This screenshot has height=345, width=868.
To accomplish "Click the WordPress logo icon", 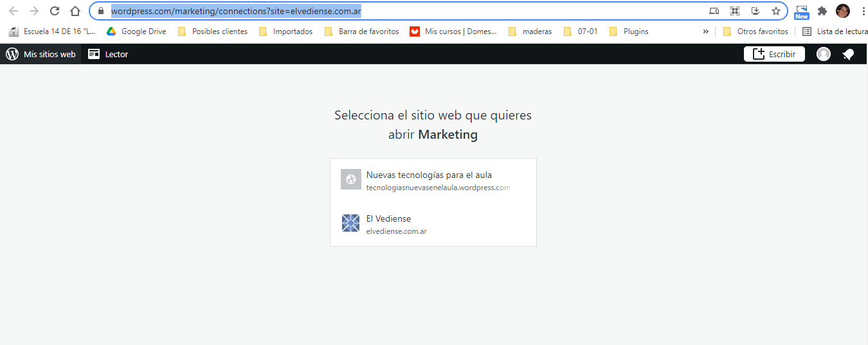I will pyautogui.click(x=12, y=54).
